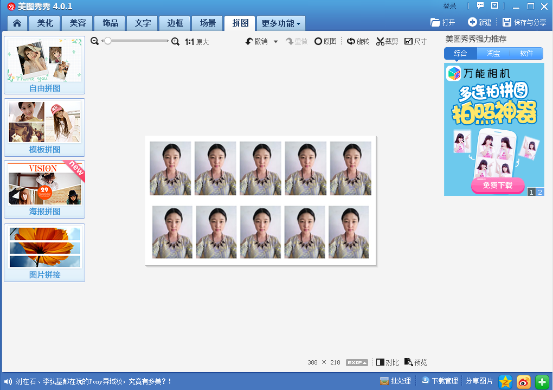Share to Weibo icon
The image size is (553, 390).
[x=523, y=382]
